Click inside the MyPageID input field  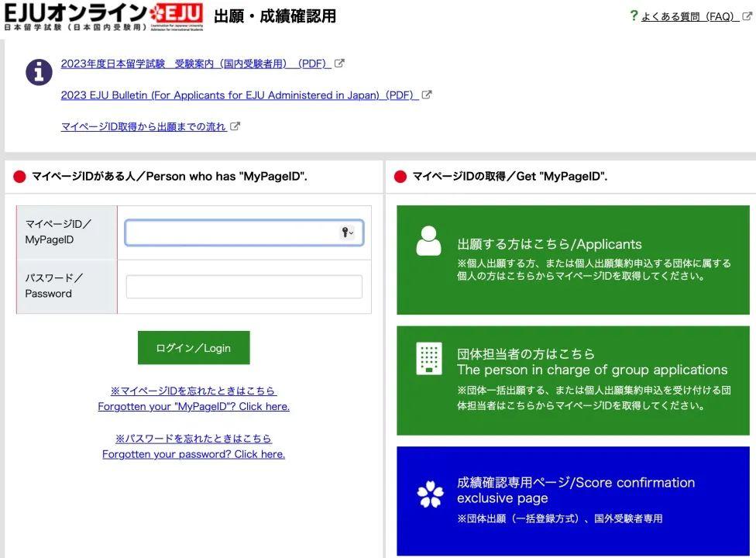(232, 232)
